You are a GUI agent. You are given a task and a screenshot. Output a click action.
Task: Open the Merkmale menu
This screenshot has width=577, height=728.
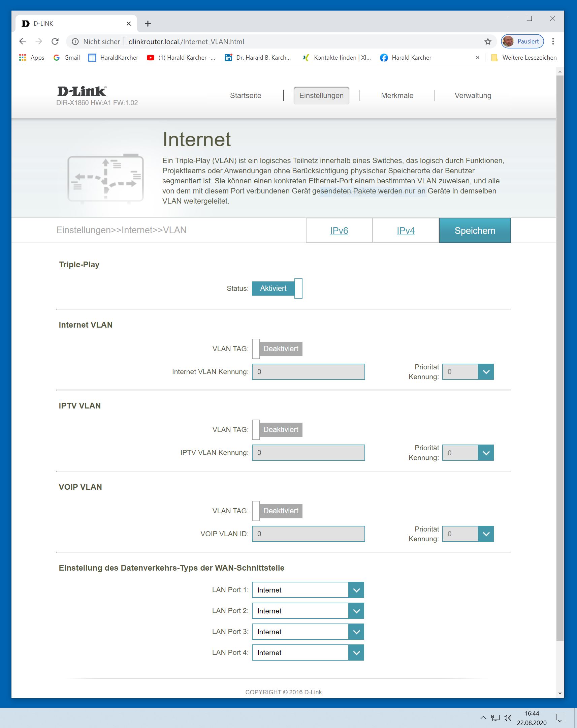(397, 96)
